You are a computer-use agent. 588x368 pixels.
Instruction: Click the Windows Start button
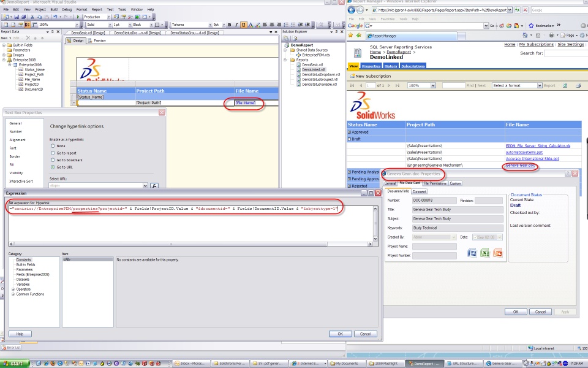[x=15, y=364]
